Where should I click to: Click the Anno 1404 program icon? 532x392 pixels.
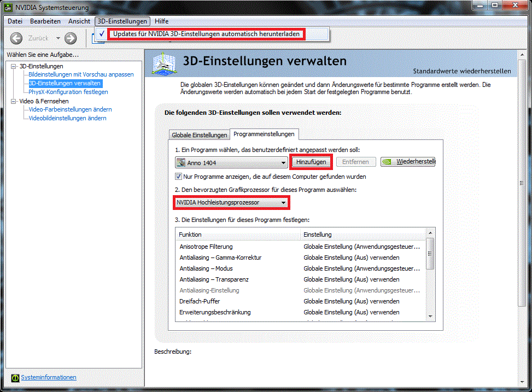tap(181, 162)
